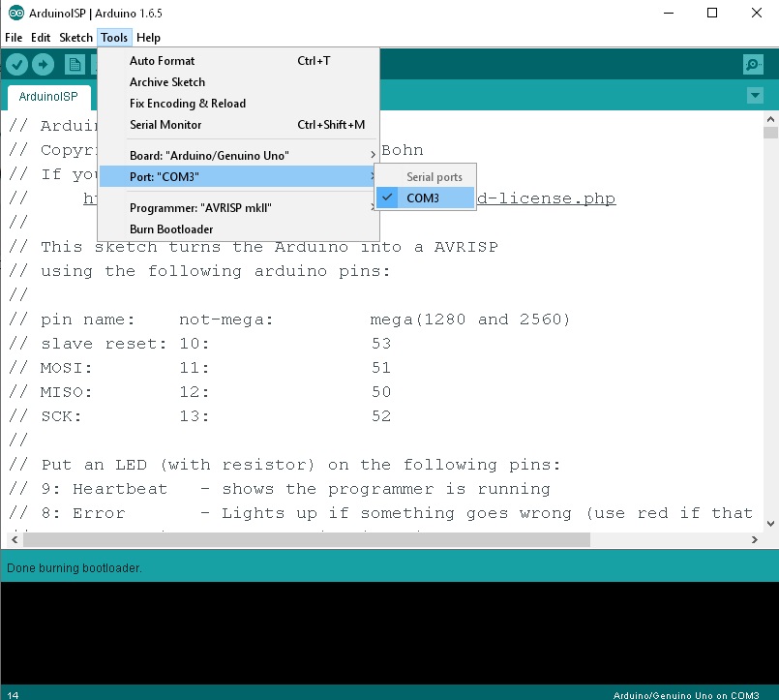Click horizontal scrollbar right arrow
Screen dimensions: 779x700
click(x=755, y=539)
